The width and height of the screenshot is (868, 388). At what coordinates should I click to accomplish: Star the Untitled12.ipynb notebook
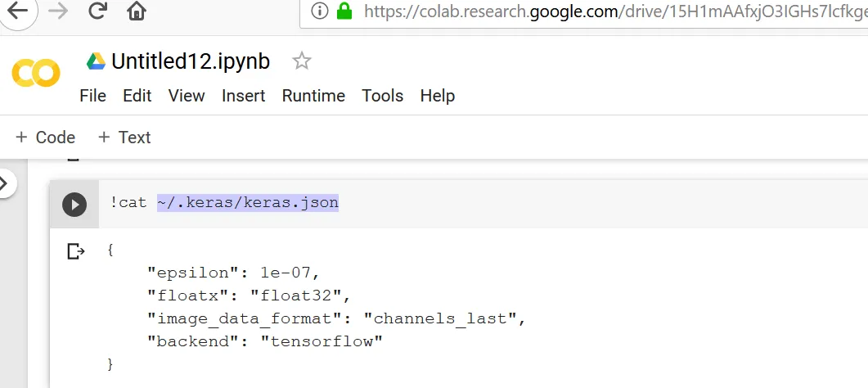[302, 61]
